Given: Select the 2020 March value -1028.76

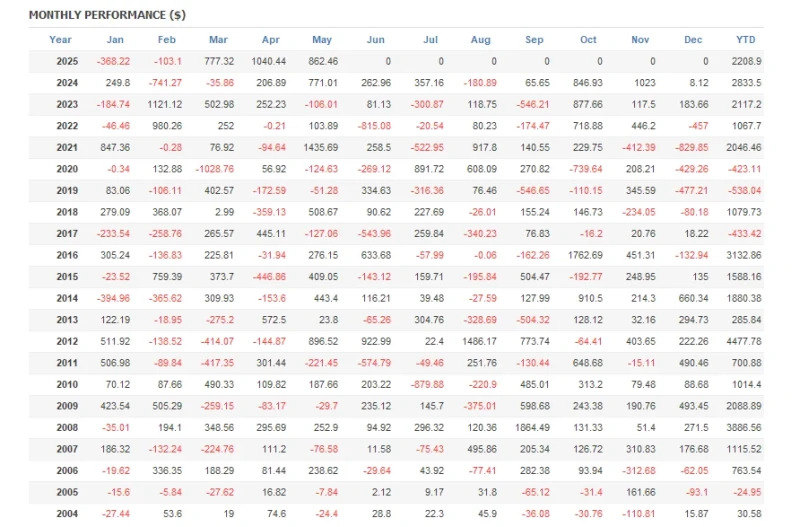Looking at the screenshot, I should (214, 169).
